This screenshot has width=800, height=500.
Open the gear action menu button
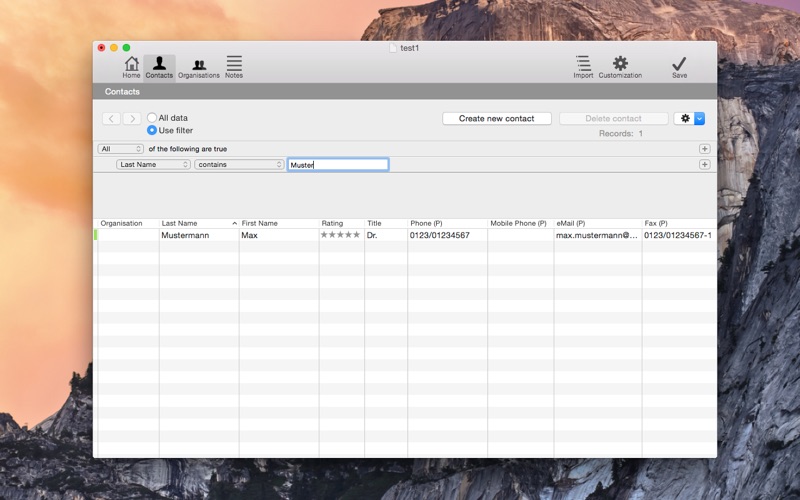click(689, 118)
